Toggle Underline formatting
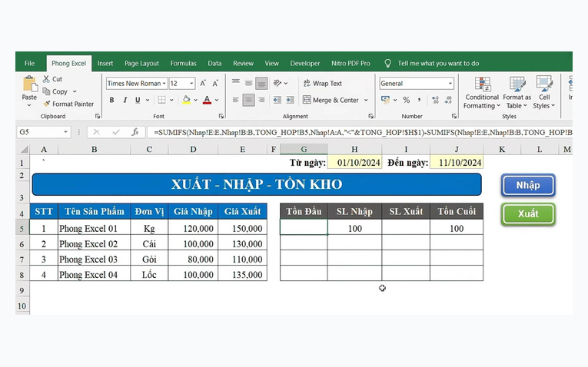The image size is (588, 367). [x=138, y=100]
